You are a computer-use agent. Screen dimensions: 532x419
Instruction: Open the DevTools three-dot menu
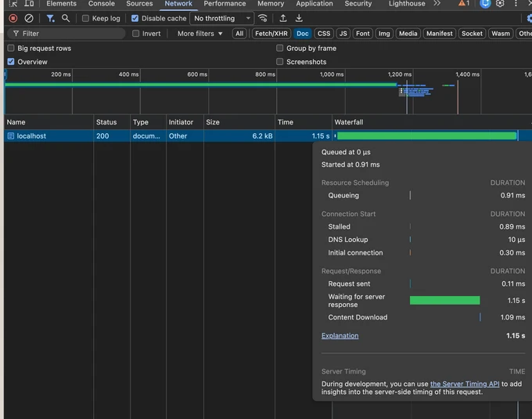(x=516, y=4)
